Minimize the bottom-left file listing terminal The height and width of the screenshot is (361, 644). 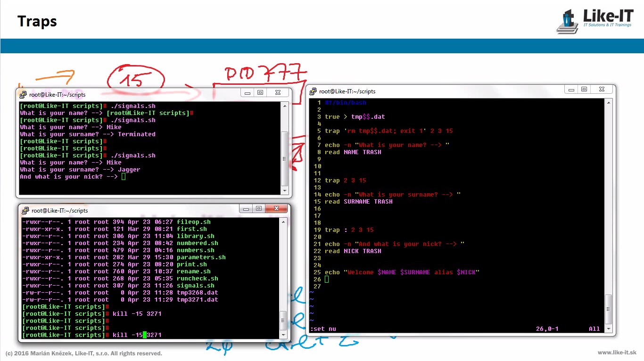[x=246, y=208]
